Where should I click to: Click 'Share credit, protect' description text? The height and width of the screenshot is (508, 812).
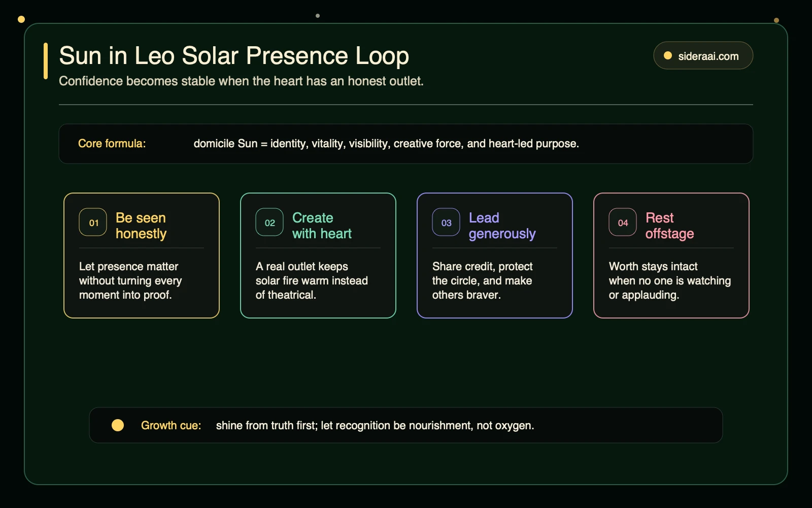point(482,280)
